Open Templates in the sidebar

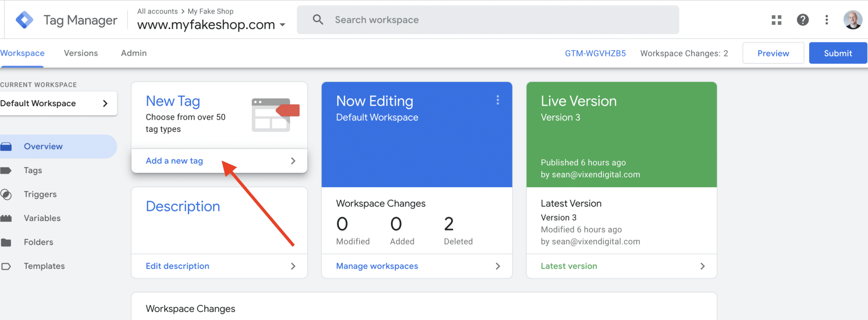pos(44,266)
